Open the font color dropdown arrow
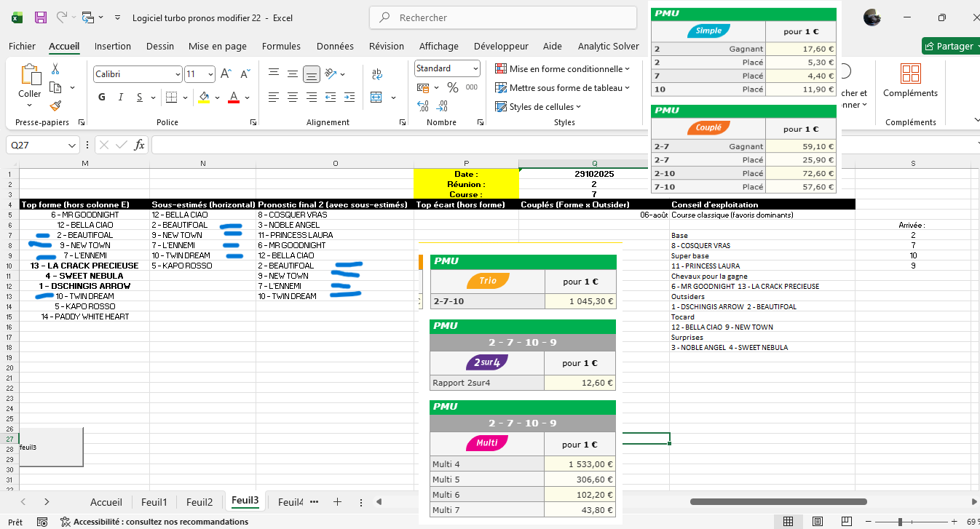 [x=246, y=98]
